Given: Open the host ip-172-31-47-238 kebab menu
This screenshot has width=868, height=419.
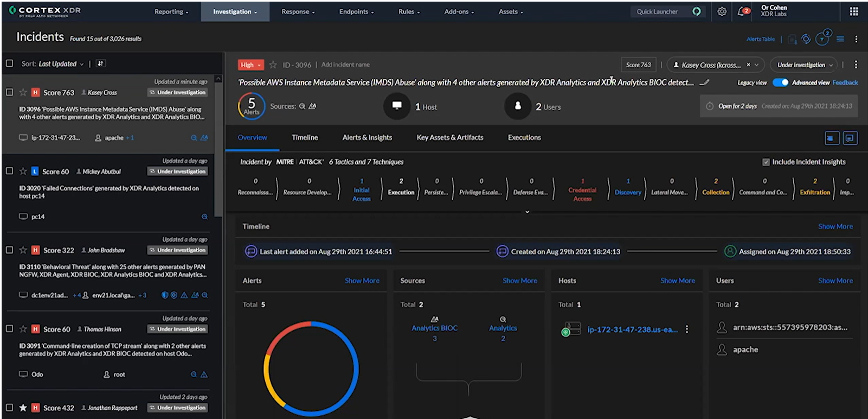Looking at the screenshot, I should (687, 329).
